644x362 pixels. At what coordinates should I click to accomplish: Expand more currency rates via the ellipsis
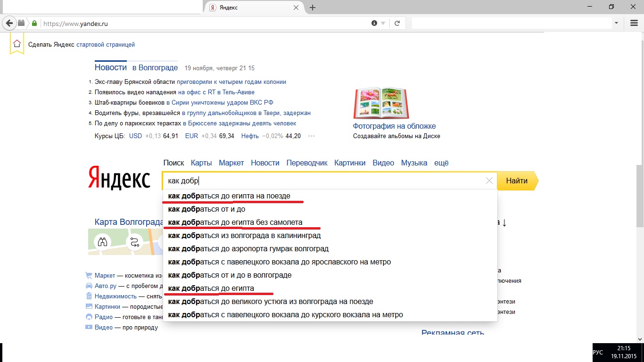point(311,136)
